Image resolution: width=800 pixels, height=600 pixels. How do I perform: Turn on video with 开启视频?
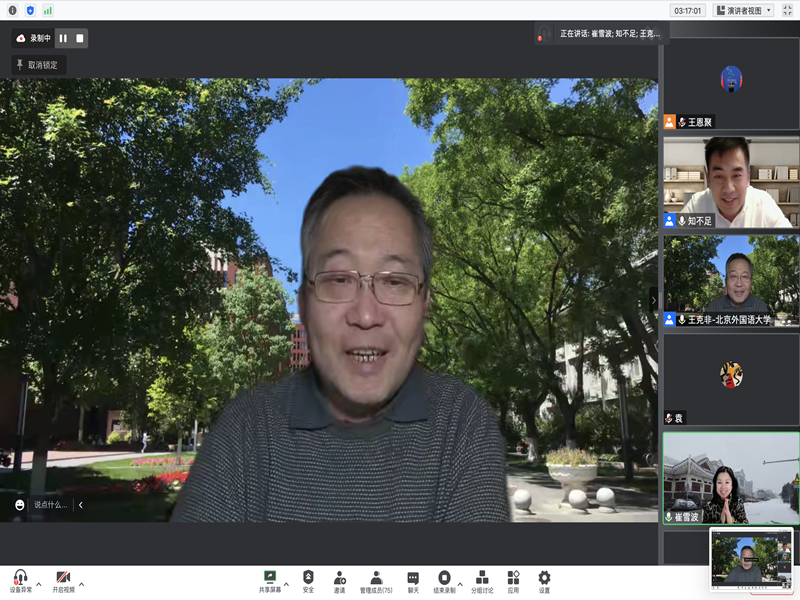(x=63, y=578)
